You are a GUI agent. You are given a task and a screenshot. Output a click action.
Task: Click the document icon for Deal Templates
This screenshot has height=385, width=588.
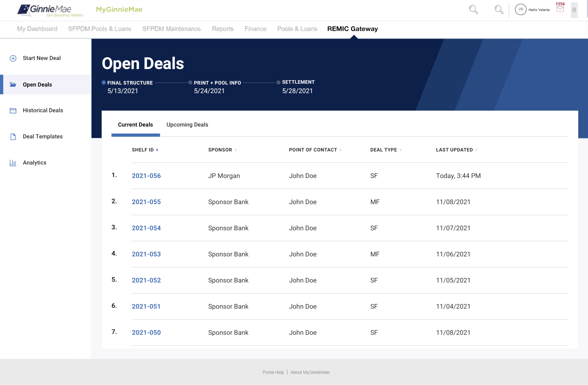13,137
